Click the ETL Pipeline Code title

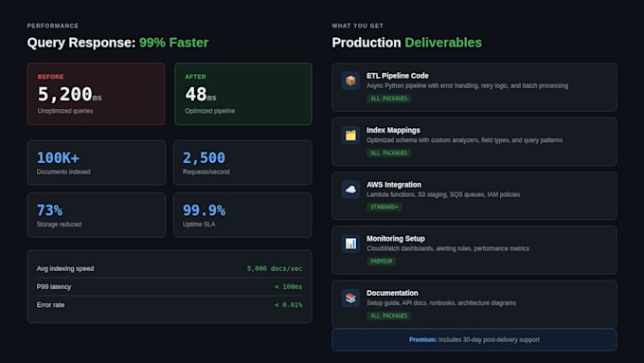[397, 76]
